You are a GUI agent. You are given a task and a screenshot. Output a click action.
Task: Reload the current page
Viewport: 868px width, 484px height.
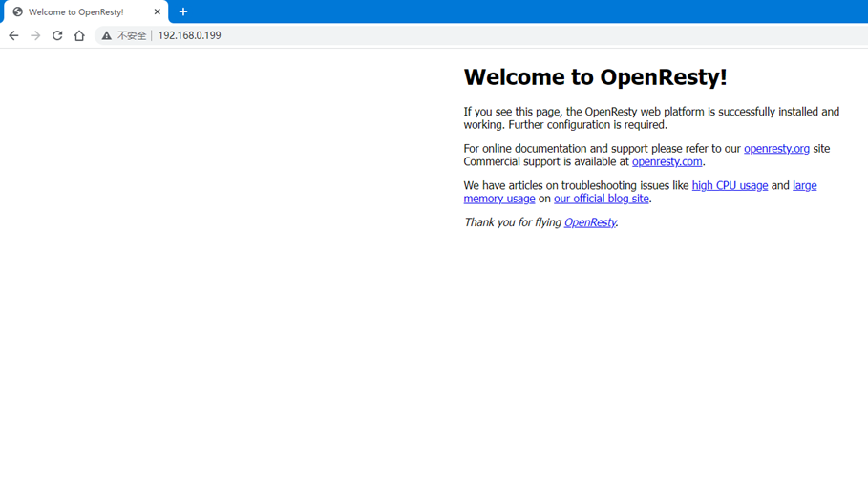coord(57,35)
